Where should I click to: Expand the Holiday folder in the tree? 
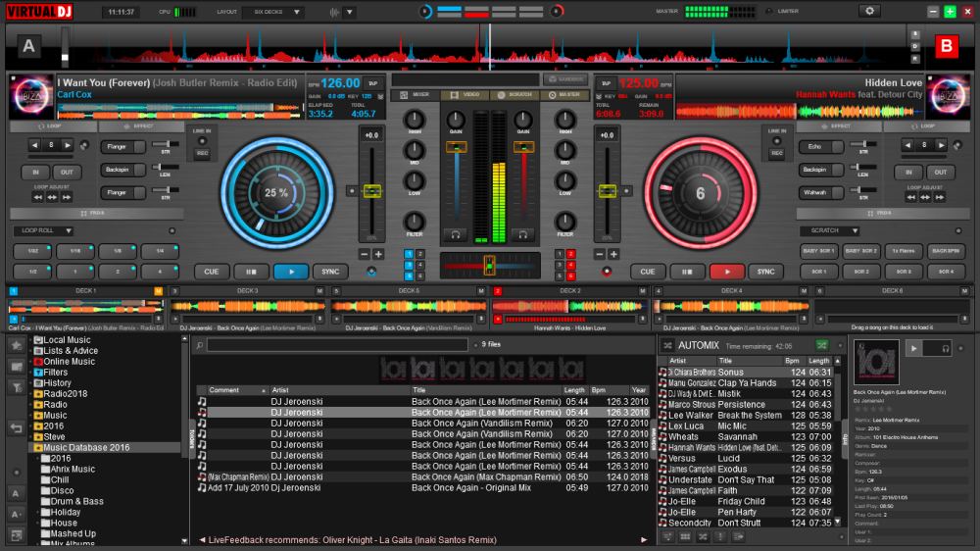pyautogui.click(x=38, y=512)
